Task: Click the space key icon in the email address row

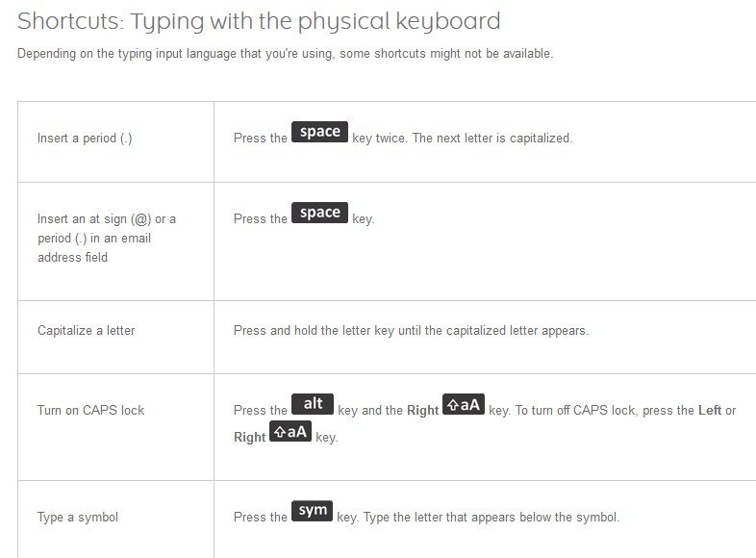Action: pyautogui.click(x=320, y=214)
